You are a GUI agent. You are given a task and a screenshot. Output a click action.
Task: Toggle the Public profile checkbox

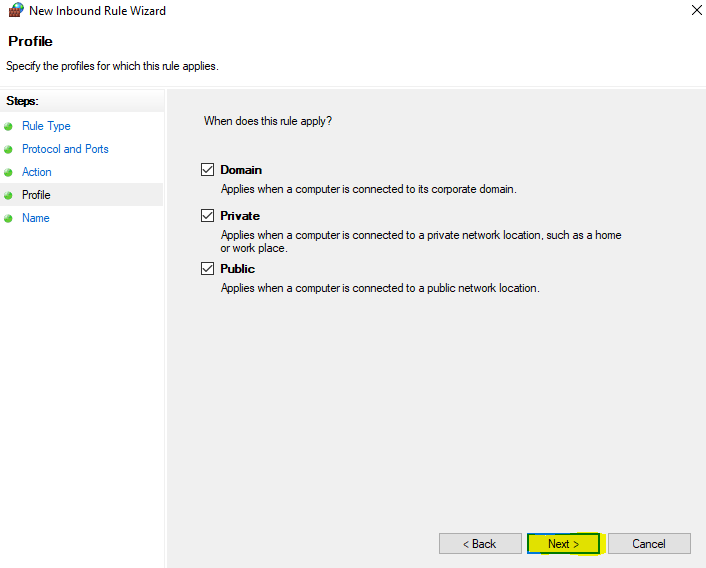coord(208,269)
